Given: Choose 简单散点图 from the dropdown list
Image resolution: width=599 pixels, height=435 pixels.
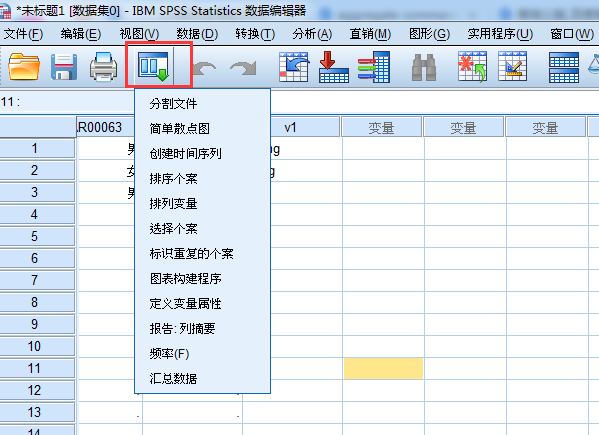Looking at the screenshot, I should click(x=202, y=129).
